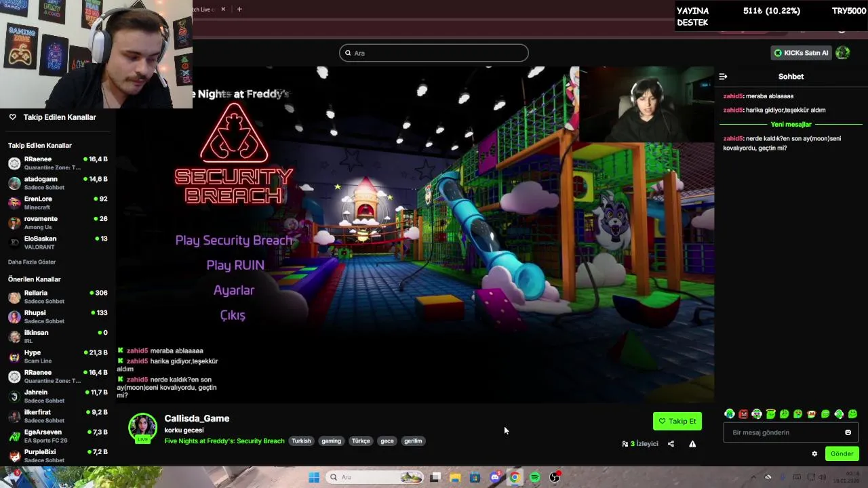Screen dimensions: 868x488
Task: Open Hype Scam Line channel
Action: pyautogui.click(x=58, y=357)
